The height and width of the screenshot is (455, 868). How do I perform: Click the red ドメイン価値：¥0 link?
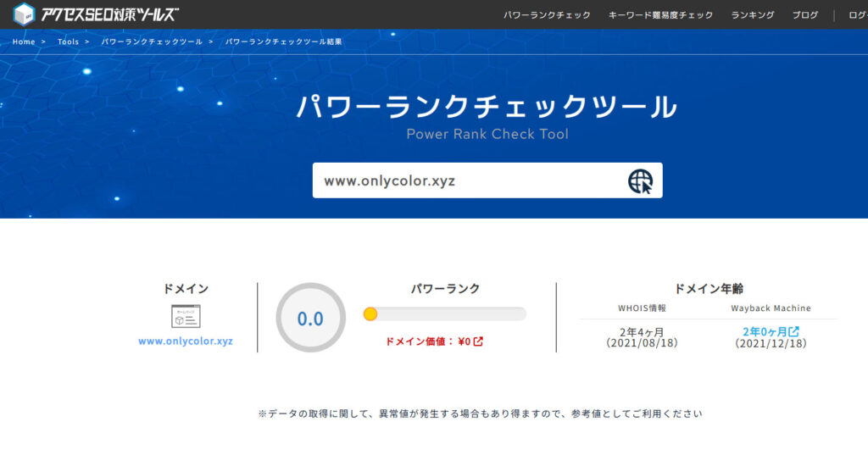click(428, 341)
